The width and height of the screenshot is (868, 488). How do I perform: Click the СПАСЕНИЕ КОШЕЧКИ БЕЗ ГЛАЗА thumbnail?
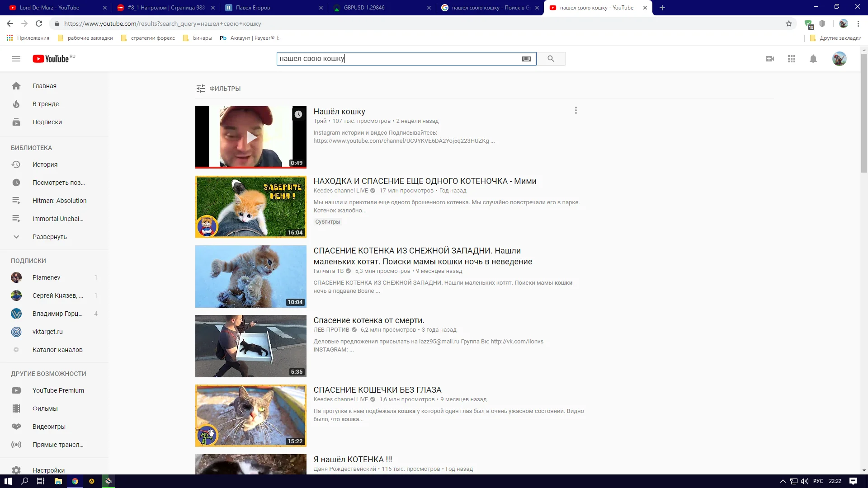point(250,415)
